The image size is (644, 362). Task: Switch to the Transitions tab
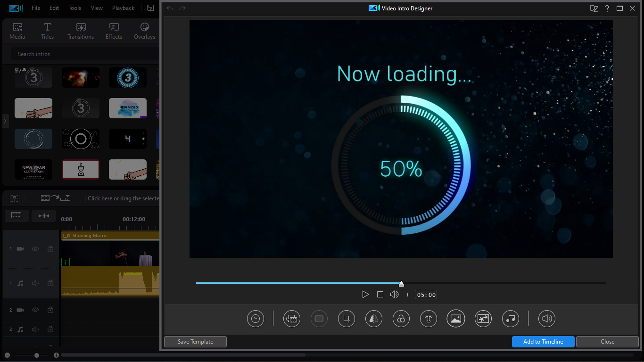coord(81,31)
